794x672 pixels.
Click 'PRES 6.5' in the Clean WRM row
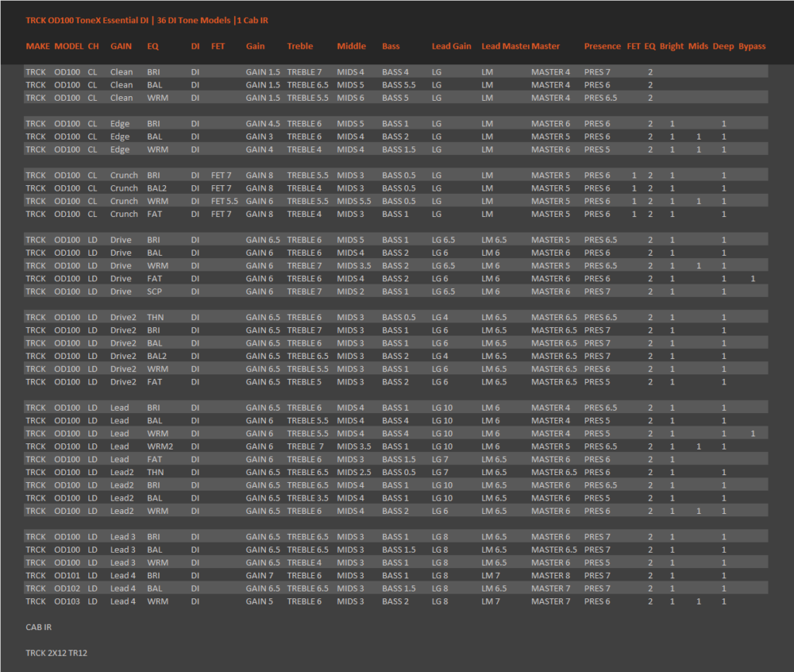point(601,98)
